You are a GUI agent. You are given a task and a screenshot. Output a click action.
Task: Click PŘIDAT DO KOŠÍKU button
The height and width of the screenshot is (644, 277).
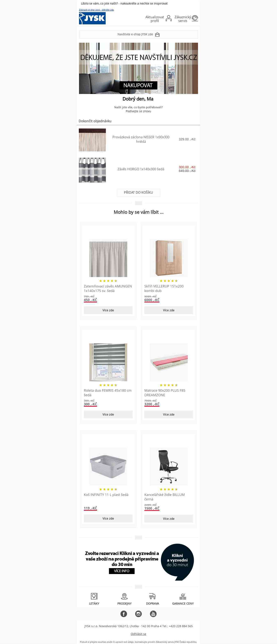tap(138, 192)
